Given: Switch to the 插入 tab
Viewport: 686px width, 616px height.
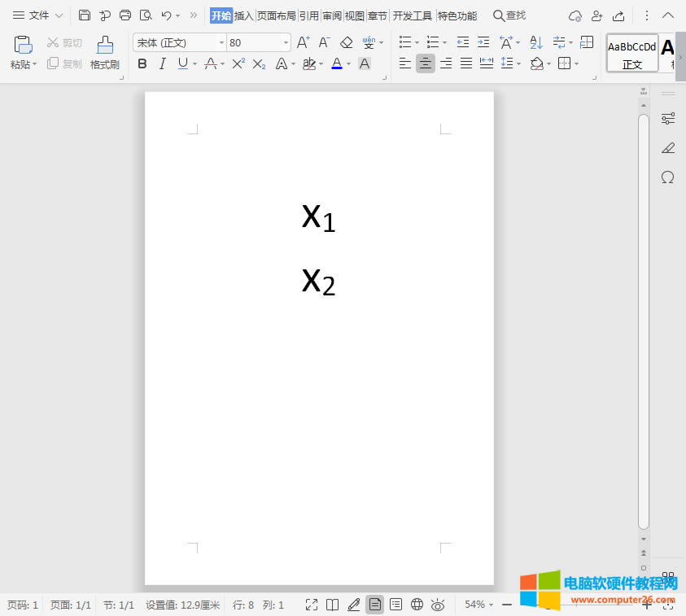Looking at the screenshot, I should point(244,15).
